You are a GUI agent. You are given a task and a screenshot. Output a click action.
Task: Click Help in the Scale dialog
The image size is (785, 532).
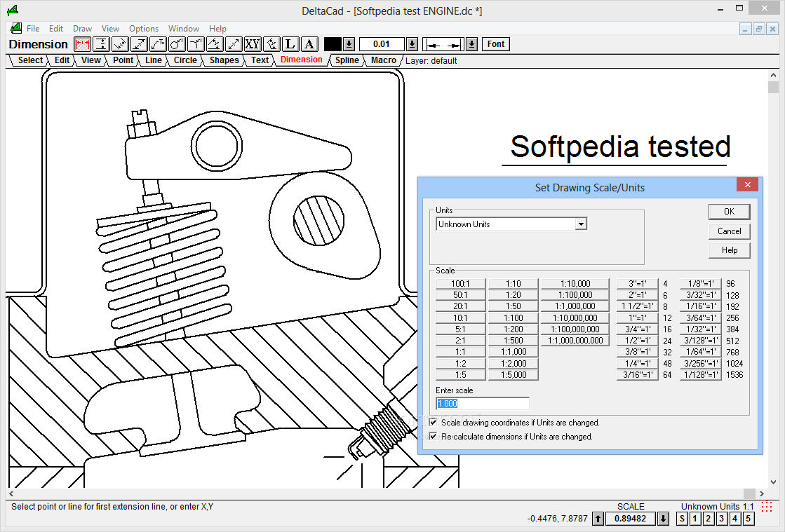(x=729, y=250)
